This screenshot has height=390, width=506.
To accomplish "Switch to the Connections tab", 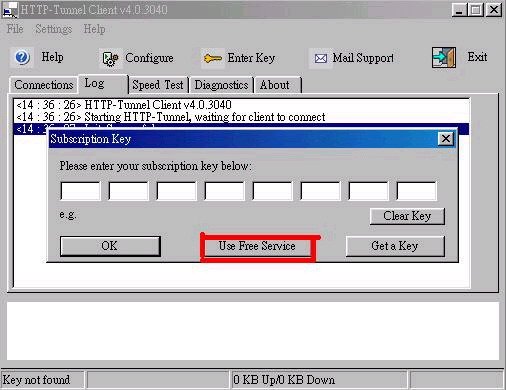I will pos(43,85).
